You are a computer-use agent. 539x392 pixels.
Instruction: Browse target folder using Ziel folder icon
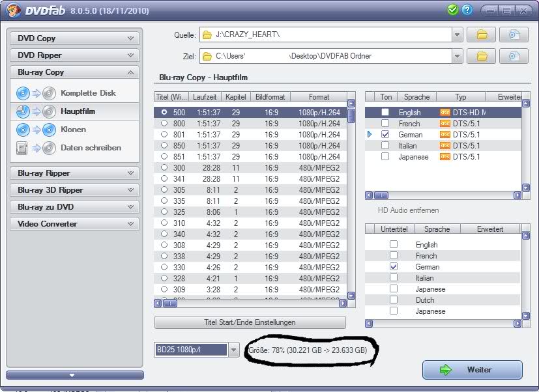click(x=482, y=56)
